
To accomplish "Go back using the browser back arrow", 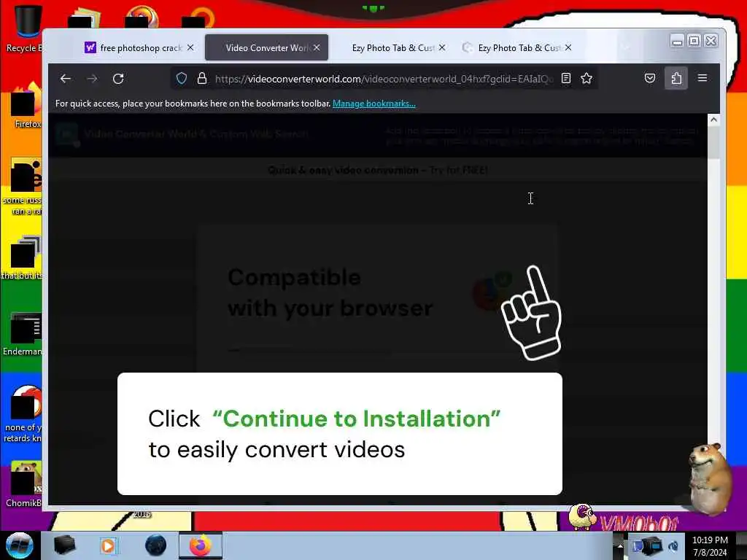I will point(65,79).
